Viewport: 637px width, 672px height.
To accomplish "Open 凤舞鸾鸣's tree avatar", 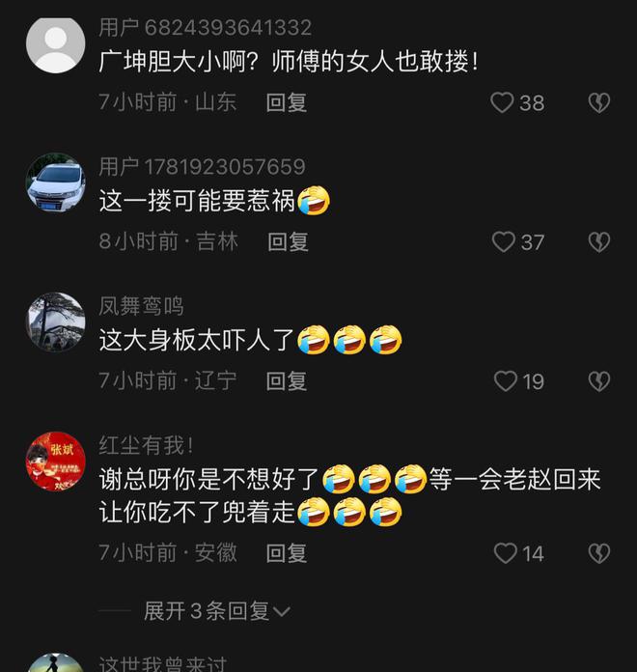I will [56, 322].
